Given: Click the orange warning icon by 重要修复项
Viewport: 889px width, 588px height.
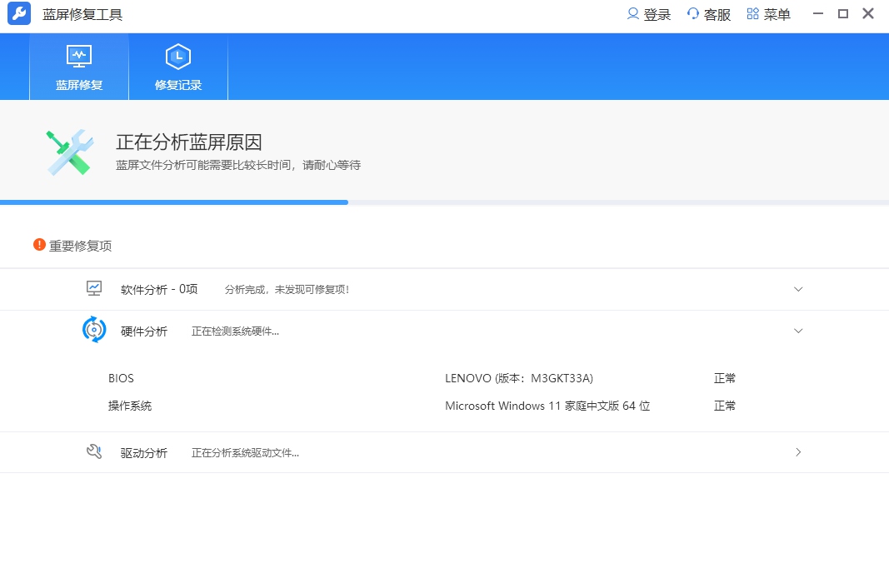Looking at the screenshot, I should tap(39, 245).
